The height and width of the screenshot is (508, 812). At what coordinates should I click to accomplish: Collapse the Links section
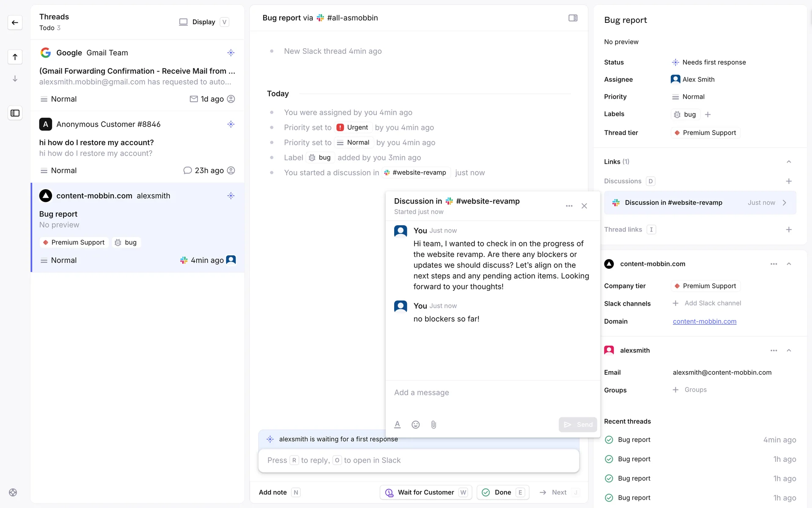point(788,162)
